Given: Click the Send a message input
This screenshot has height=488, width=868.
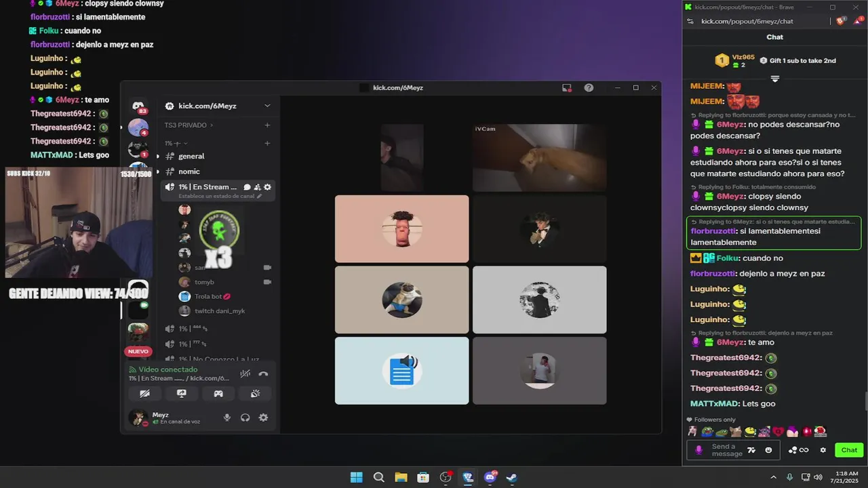Looking at the screenshot, I should tap(726, 450).
